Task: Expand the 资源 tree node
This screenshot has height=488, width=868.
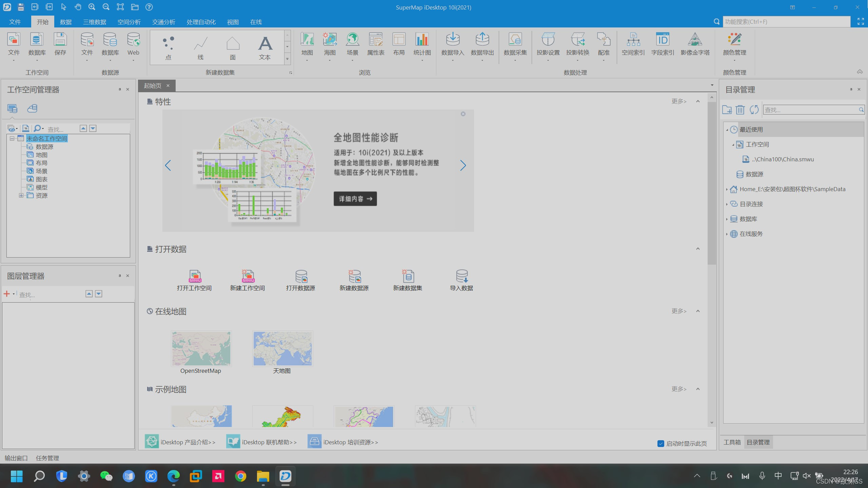Action: tap(21, 196)
